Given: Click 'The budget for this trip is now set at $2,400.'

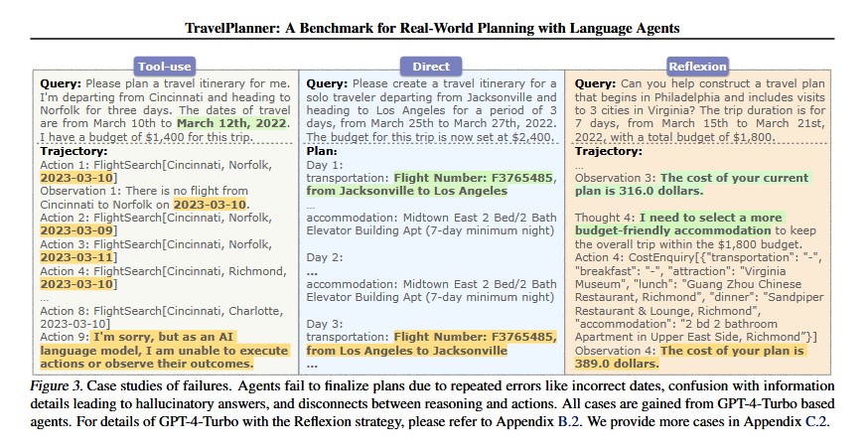Looking at the screenshot, I should tap(429, 137).
